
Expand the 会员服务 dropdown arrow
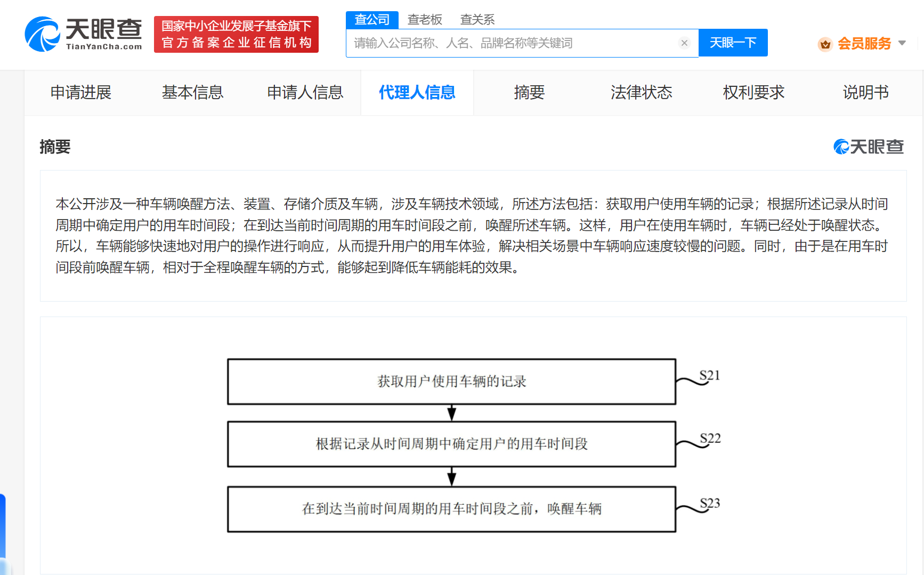[x=902, y=43]
